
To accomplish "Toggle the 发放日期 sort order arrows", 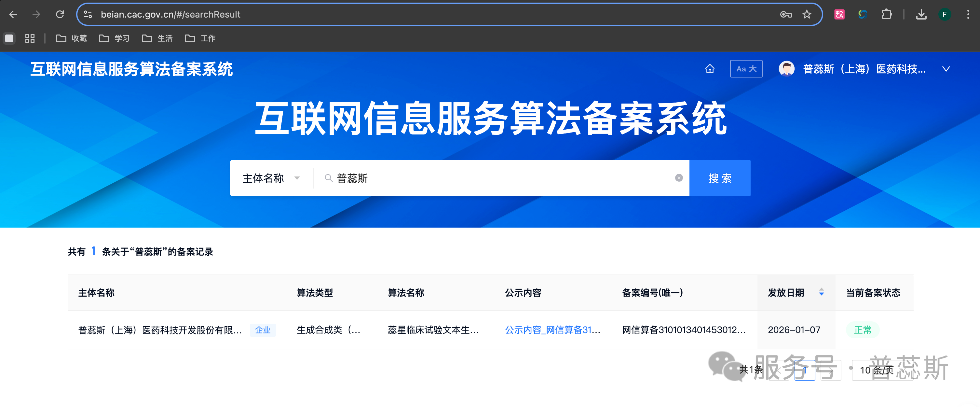I will point(821,293).
